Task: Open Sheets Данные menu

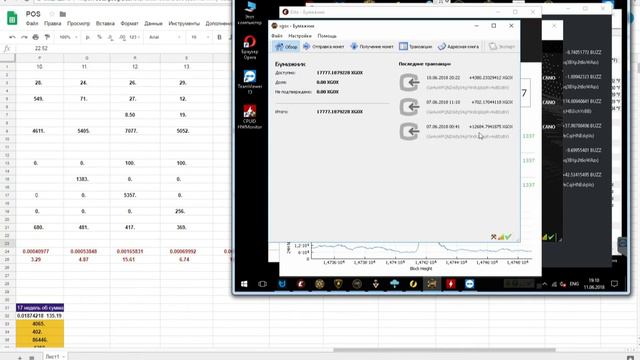Action: [x=153, y=24]
